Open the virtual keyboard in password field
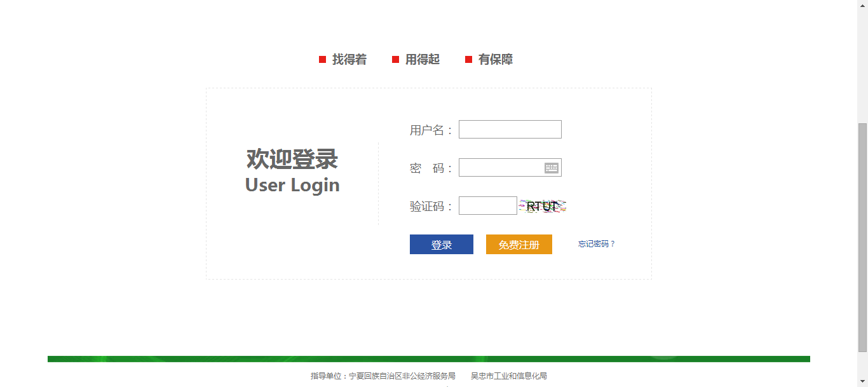The width and height of the screenshot is (868, 387). click(x=551, y=168)
